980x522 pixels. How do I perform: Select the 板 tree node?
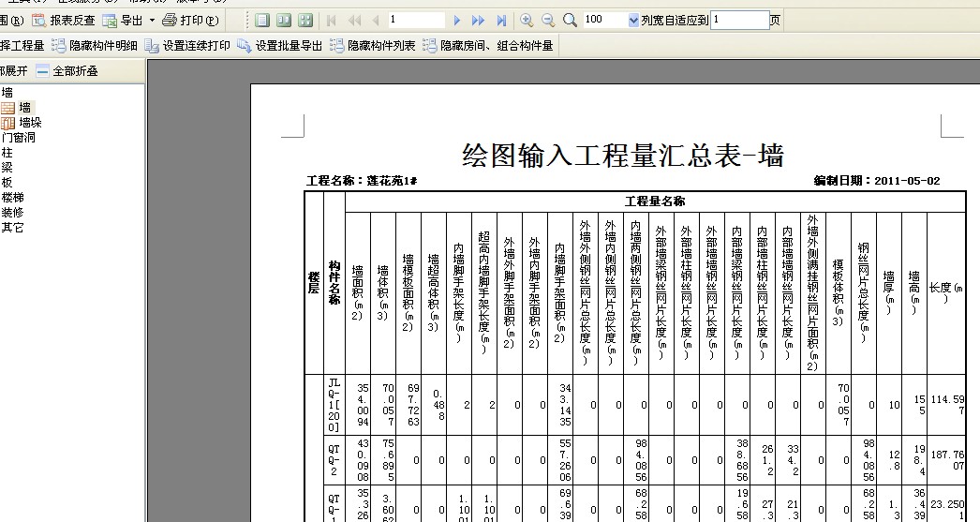click(7, 183)
